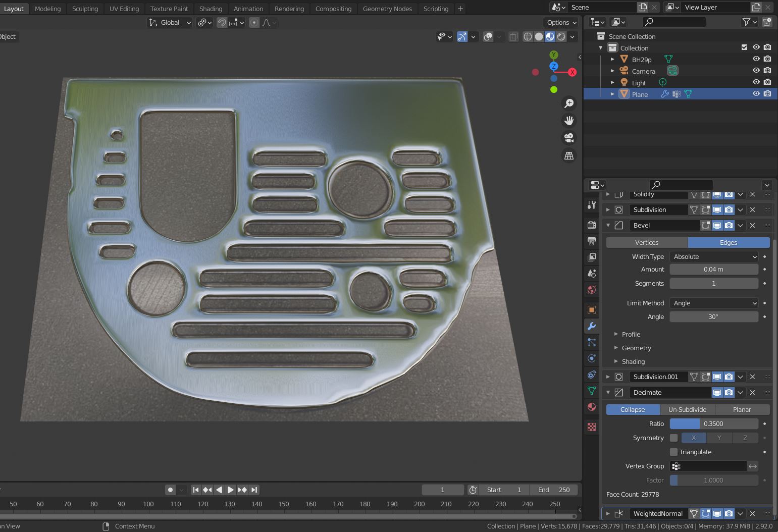Open the Object Constraints properties tab

[x=592, y=375]
